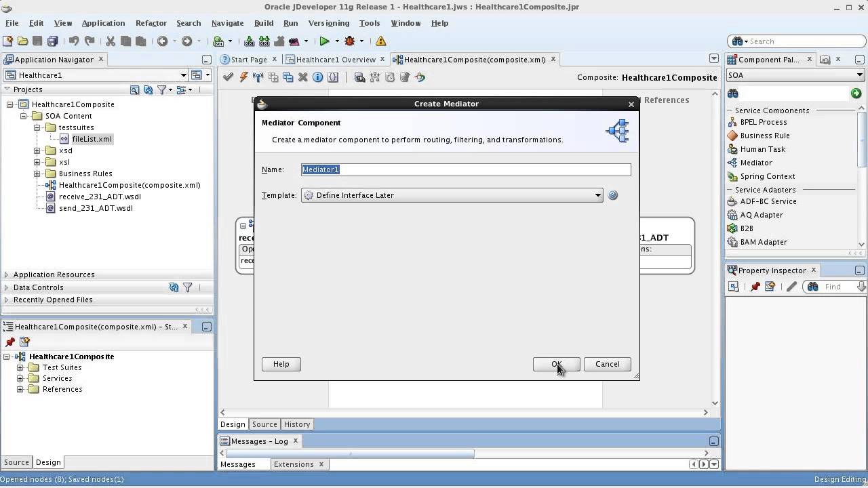Click the pencil edit icon in Property Inspector

[791, 287]
